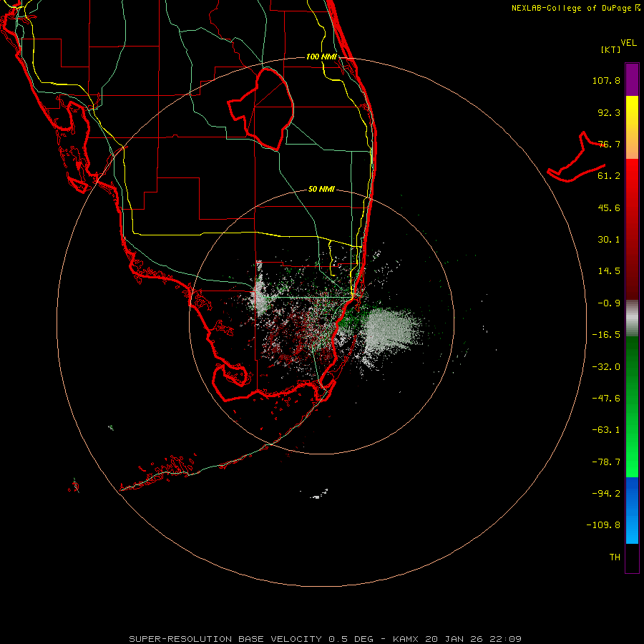This screenshot has width=644, height=644.
Task: Click the Lake Okeechobee outline on the map
Action: coord(262,109)
